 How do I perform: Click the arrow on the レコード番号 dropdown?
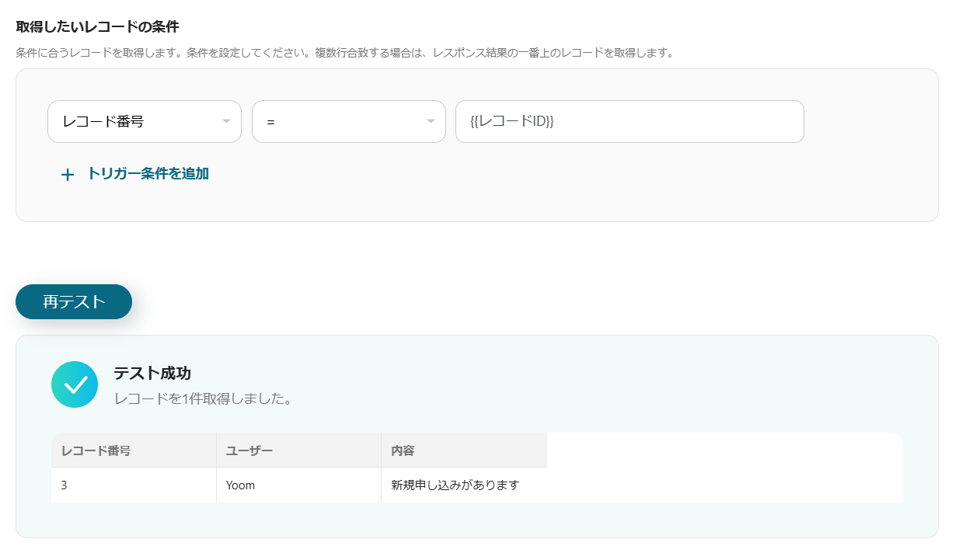(x=226, y=122)
